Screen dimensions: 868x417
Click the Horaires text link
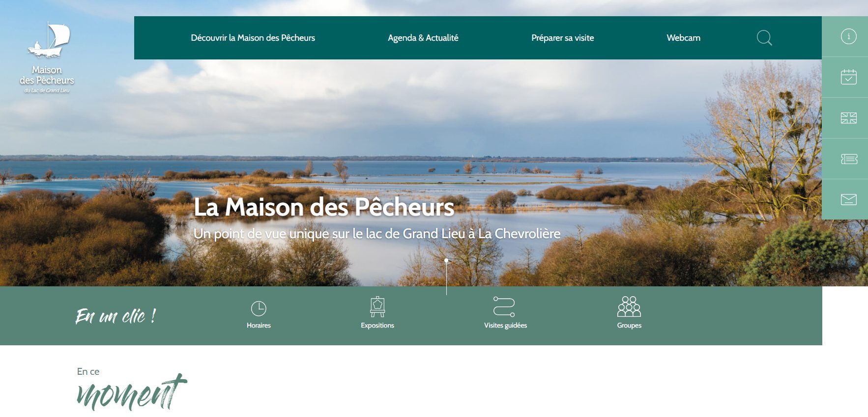tap(259, 325)
